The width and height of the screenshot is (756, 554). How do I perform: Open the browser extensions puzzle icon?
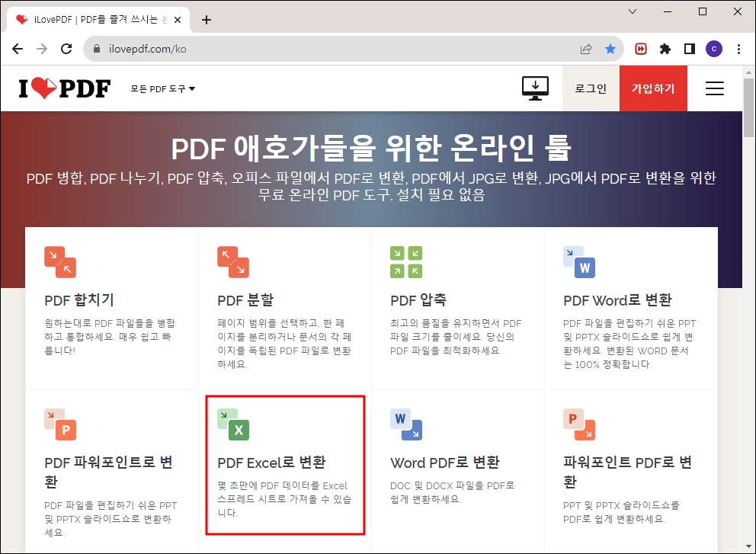665,48
